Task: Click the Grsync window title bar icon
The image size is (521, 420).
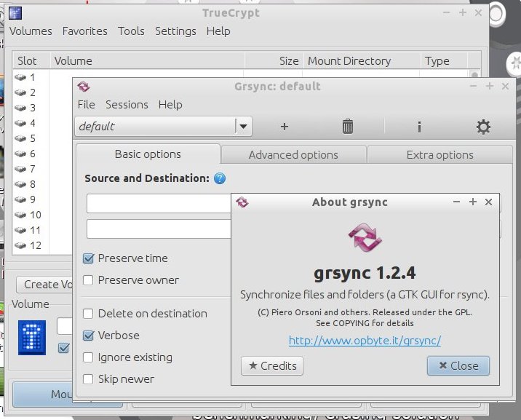Action: pyautogui.click(x=84, y=87)
